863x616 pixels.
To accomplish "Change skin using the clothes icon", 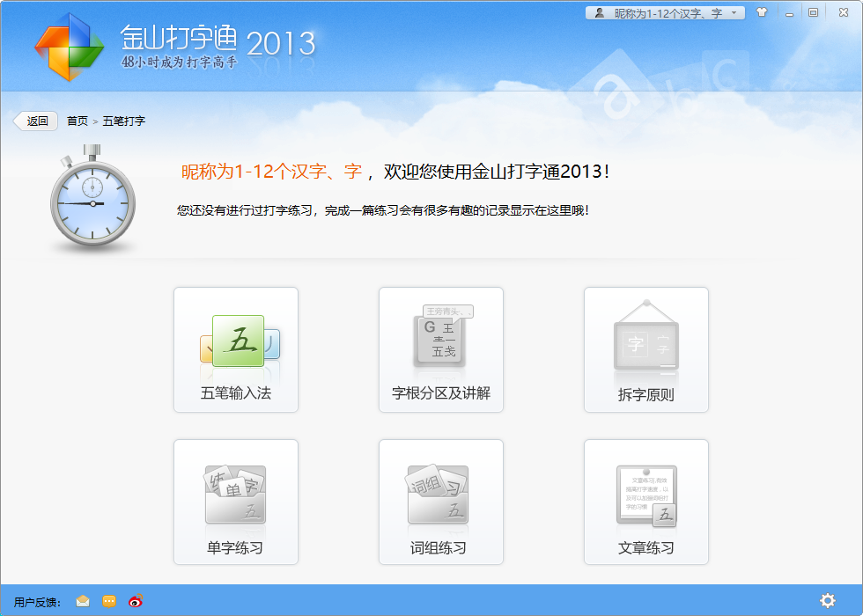I will coord(762,12).
